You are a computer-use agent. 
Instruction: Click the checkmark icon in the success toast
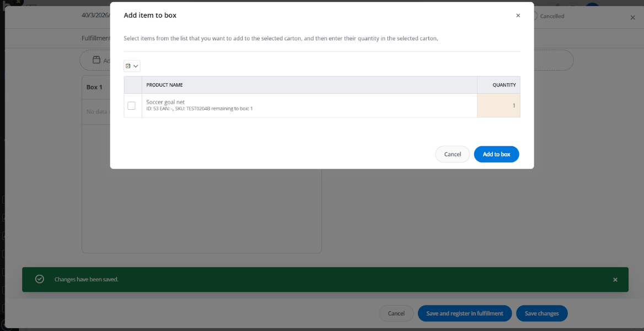pyautogui.click(x=40, y=279)
